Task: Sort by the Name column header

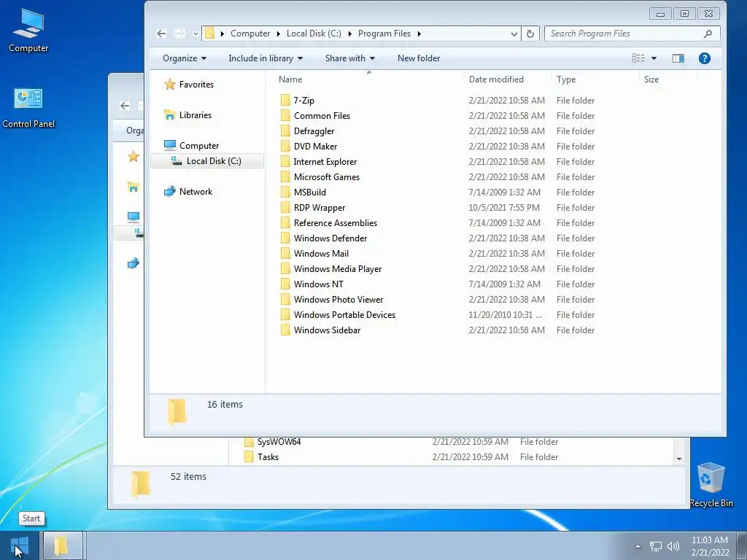Action: [368, 79]
